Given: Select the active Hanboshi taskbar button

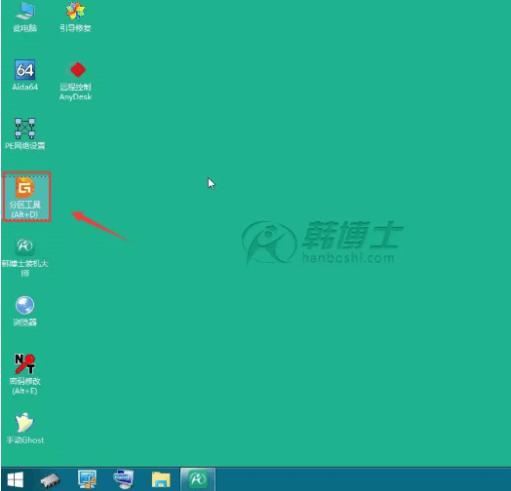Looking at the screenshot, I should click(x=197, y=480).
